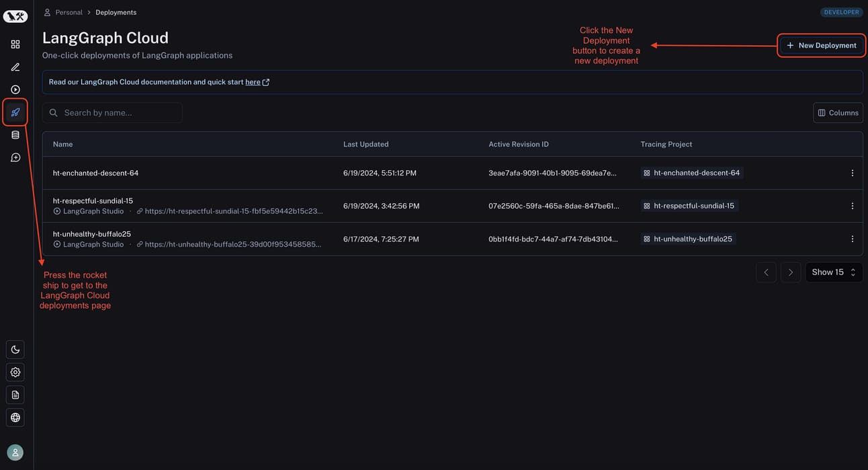Open tracing project tag ht-unhealthy-buffalo25
The image size is (868, 470).
(687, 239)
